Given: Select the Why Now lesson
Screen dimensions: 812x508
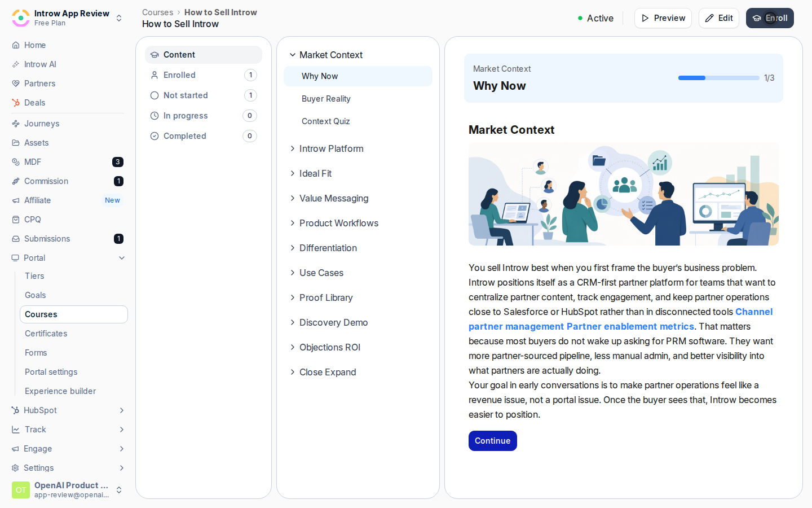Looking at the screenshot, I should [x=358, y=76].
